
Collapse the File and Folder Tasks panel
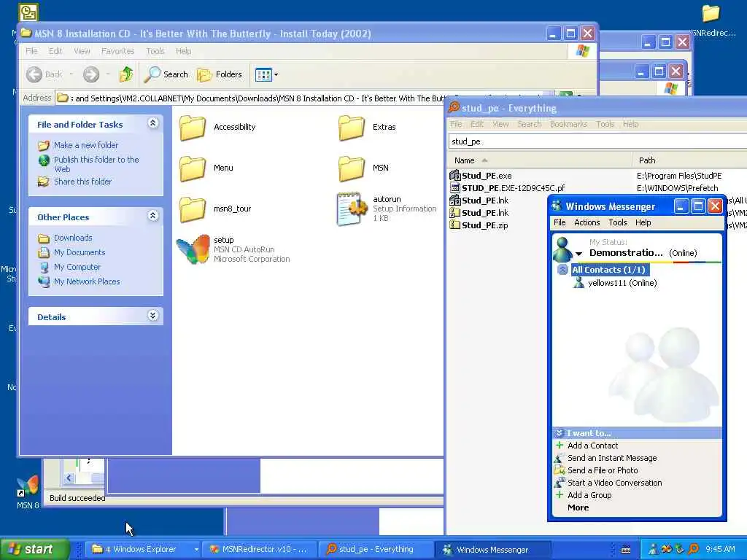click(153, 123)
